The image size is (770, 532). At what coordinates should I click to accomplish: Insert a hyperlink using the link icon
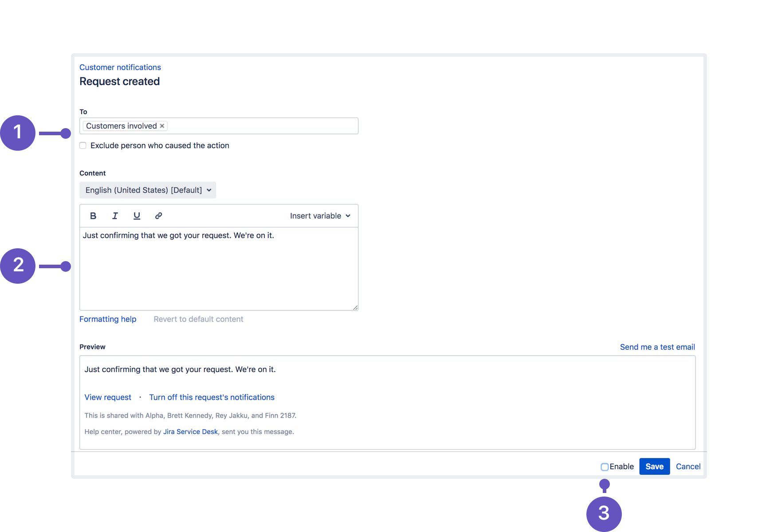tap(158, 216)
